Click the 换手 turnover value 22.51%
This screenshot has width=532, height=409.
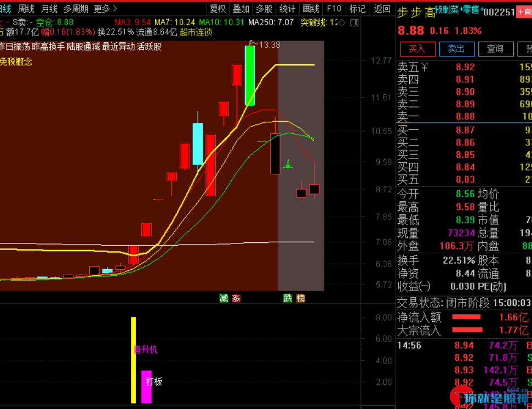pyautogui.click(x=459, y=260)
